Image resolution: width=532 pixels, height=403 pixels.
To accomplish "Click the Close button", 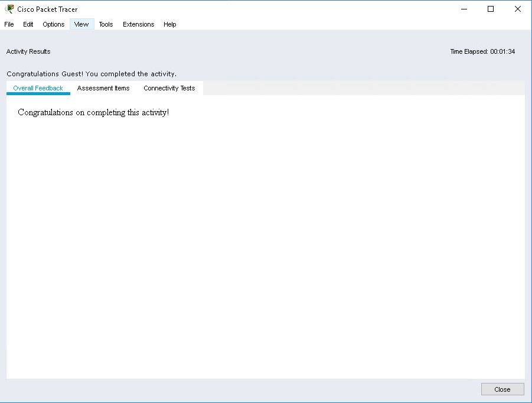I will tap(502, 389).
